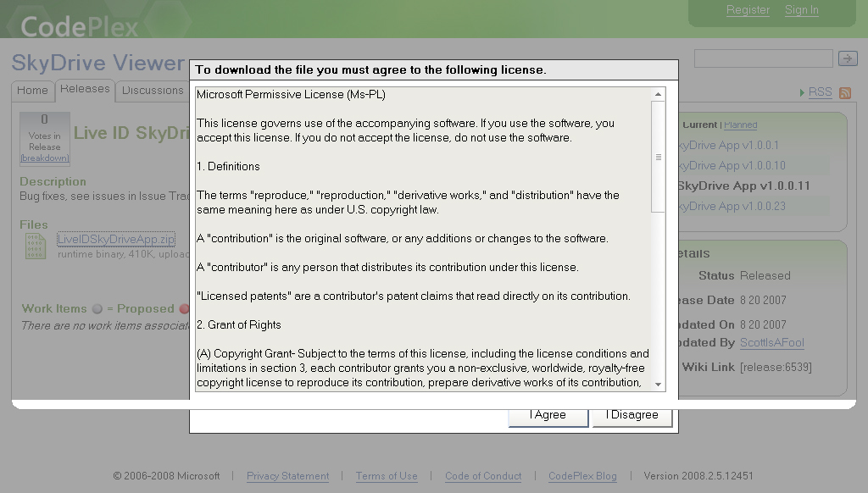Click the search input field

click(764, 58)
